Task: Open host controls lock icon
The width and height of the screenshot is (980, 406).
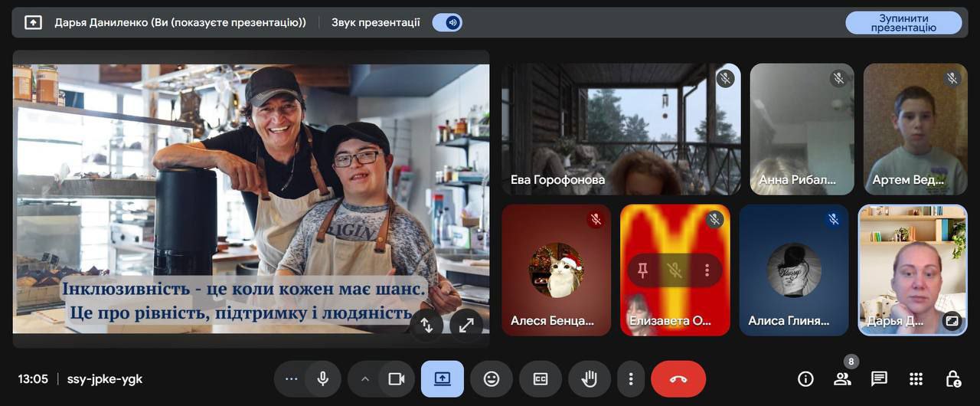Action: (952, 379)
